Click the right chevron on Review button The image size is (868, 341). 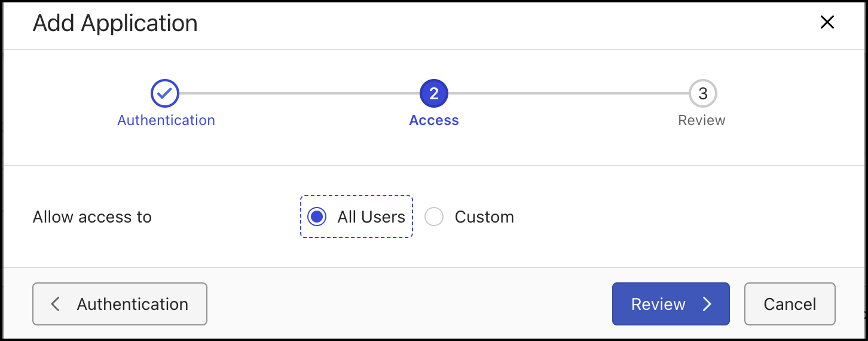tap(707, 304)
